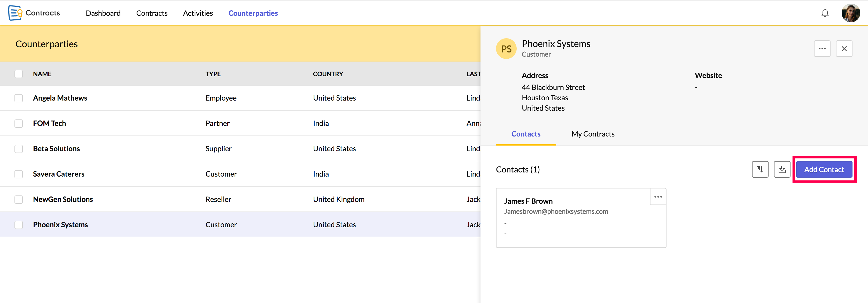The height and width of the screenshot is (303, 868).
Task: Go to Activities in top navigation
Action: tap(198, 13)
